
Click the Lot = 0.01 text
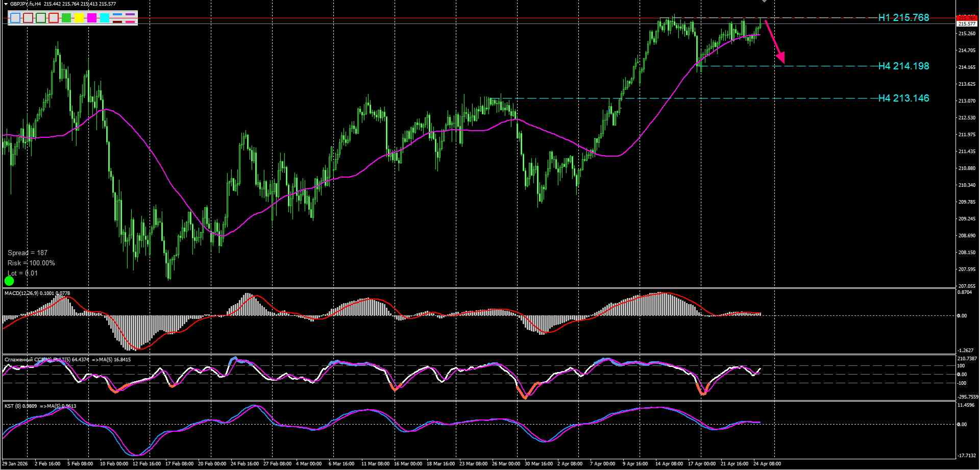23,273
